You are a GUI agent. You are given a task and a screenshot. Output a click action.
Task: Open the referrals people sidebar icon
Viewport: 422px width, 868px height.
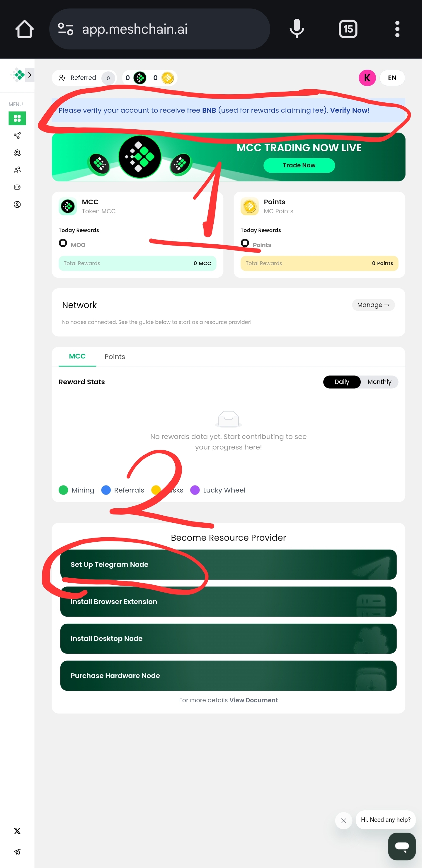click(17, 170)
